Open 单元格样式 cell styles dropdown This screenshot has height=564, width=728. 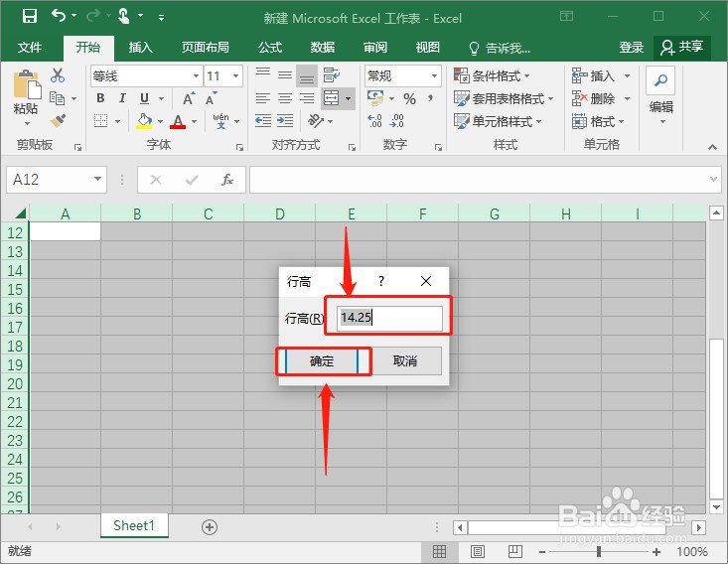(x=499, y=121)
